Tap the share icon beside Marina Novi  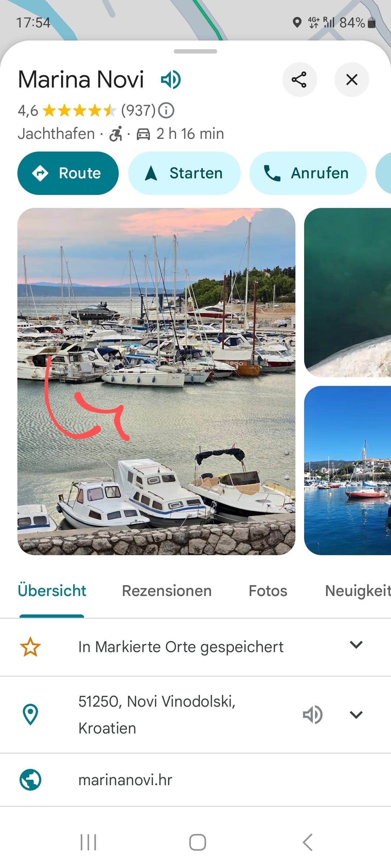tap(299, 80)
